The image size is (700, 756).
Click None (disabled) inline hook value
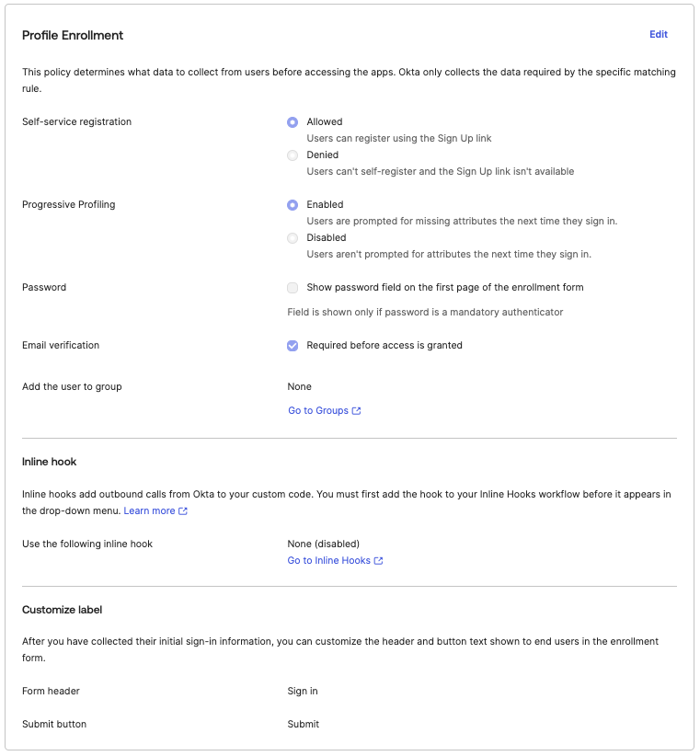[323, 544]
